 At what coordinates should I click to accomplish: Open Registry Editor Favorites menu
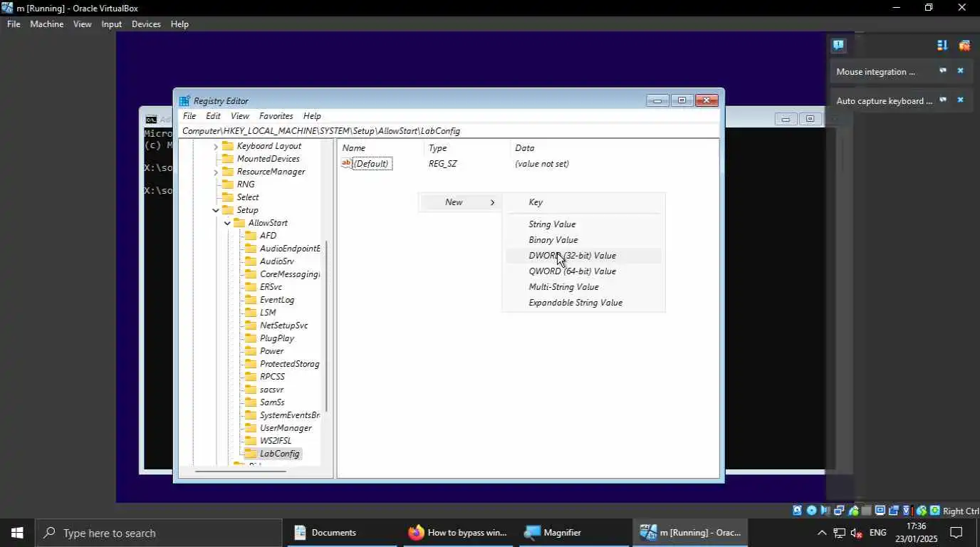tap(276, 116)
